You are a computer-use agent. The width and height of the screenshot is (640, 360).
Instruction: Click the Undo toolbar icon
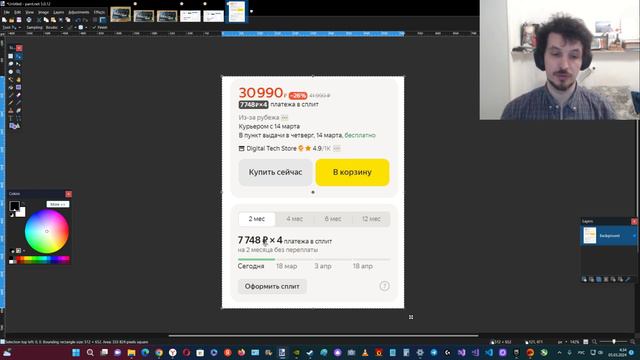pos(78,20)
